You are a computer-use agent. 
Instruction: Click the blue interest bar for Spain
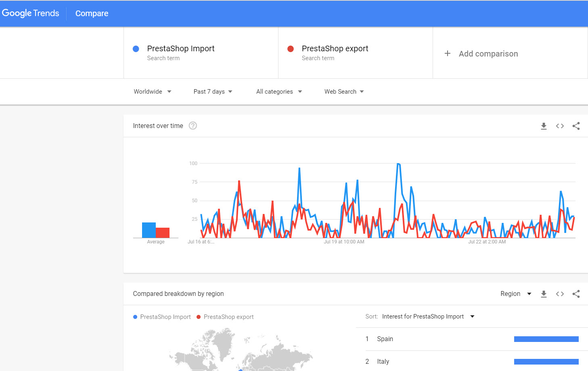[546, 339]
